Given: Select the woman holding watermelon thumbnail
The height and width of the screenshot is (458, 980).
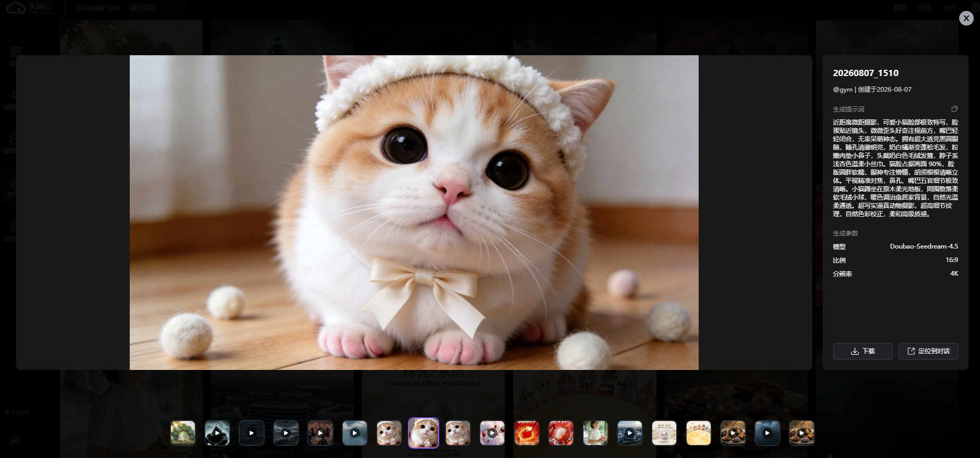Looking at the screenshot, I should click(x=596, y=433).
